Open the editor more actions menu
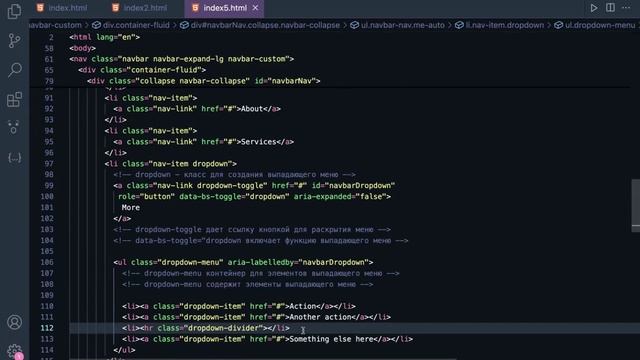 coord(626,8)
